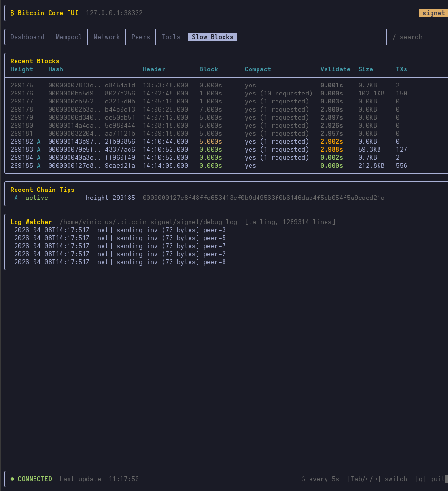
Task: Click the debug.log file path
Action: pos(148,222)
